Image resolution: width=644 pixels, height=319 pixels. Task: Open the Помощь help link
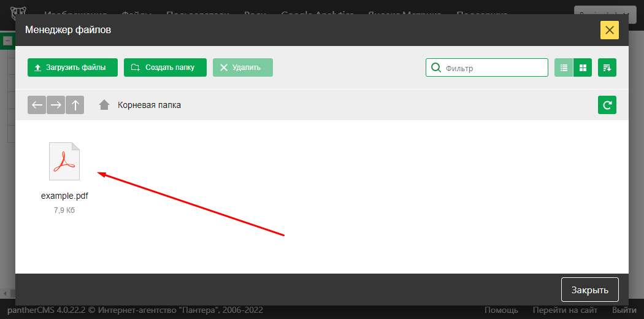[x=501, y=310]
